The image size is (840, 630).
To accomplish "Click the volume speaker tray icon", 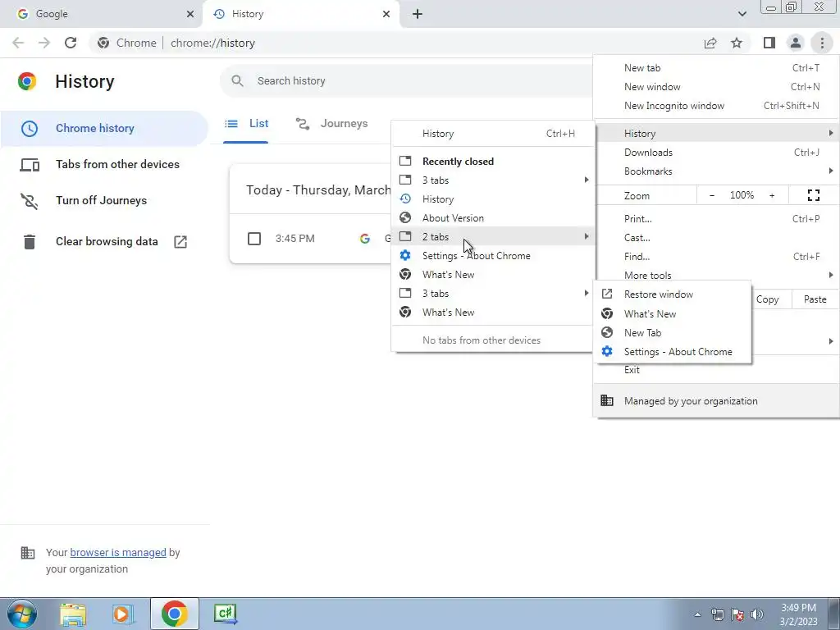I will pyautogui.click(x=757, y=614).
